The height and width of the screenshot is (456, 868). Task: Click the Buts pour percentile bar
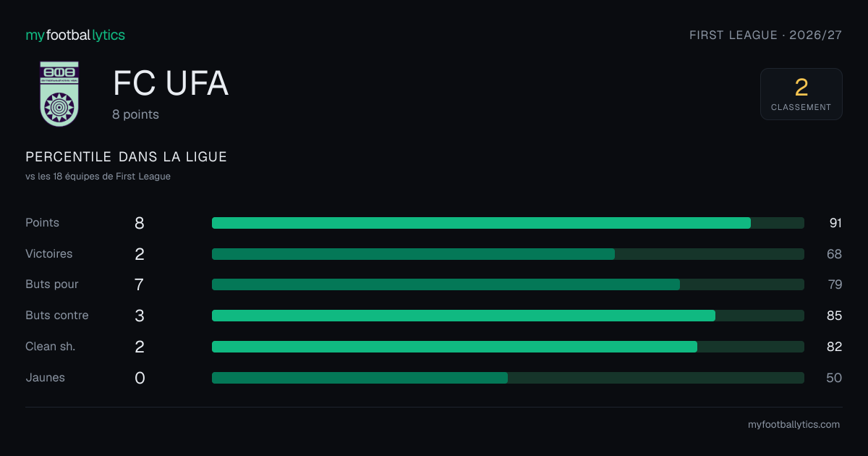[508, 284]
